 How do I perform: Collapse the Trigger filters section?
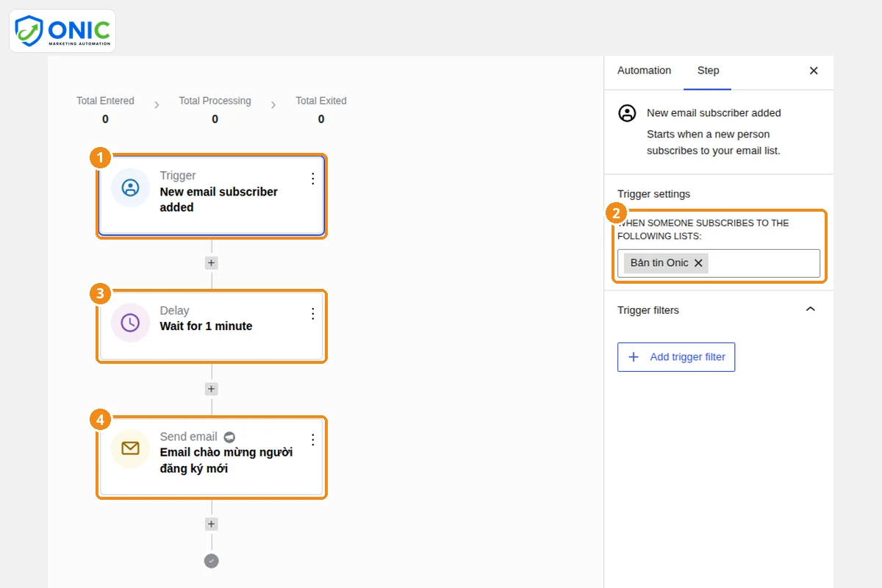coord(811,309)
